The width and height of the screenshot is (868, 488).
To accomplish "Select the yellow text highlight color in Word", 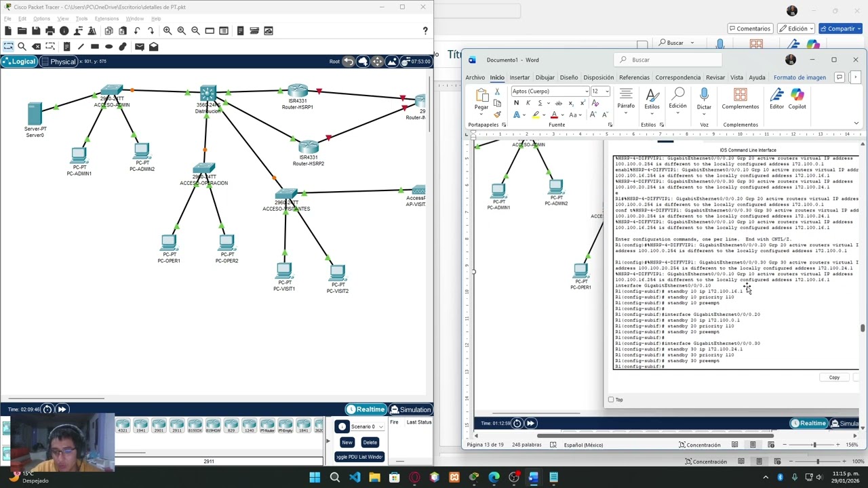I will pyautogui.click(x=536, y=115).
